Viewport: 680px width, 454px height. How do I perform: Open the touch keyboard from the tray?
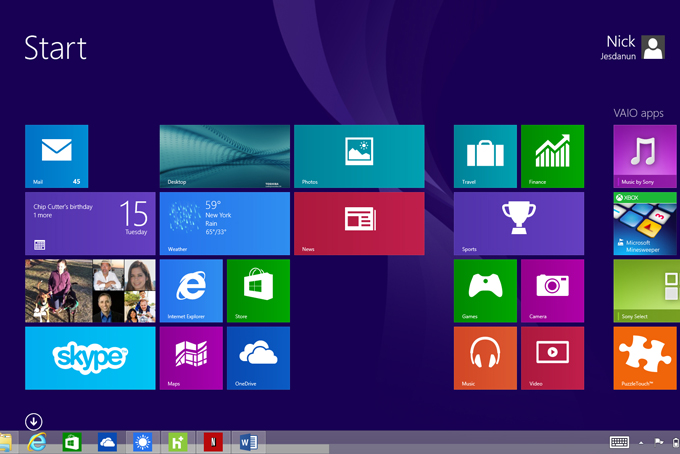click(x=619, y=442)
